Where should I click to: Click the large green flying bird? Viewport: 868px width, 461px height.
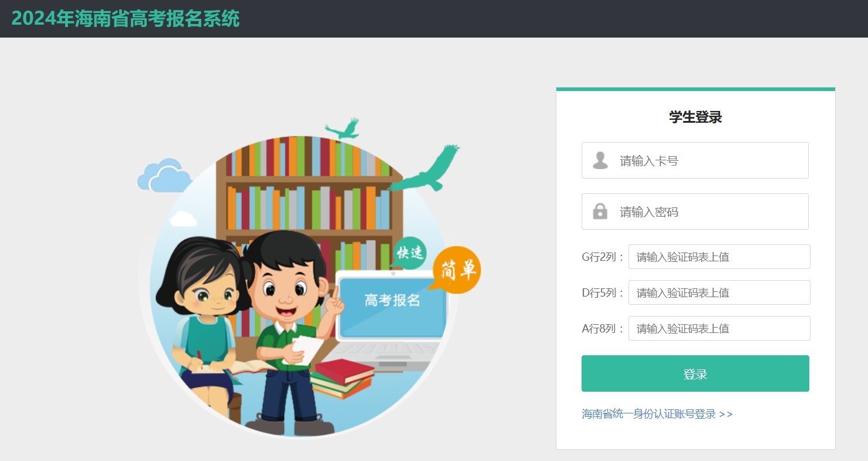click(425, 169)
